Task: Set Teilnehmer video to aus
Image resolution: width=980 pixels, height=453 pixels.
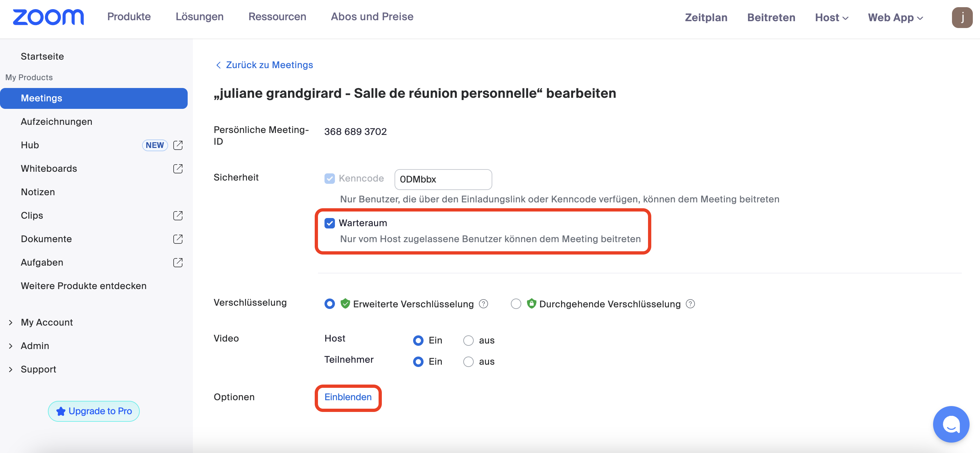Action: coord(468,362)
